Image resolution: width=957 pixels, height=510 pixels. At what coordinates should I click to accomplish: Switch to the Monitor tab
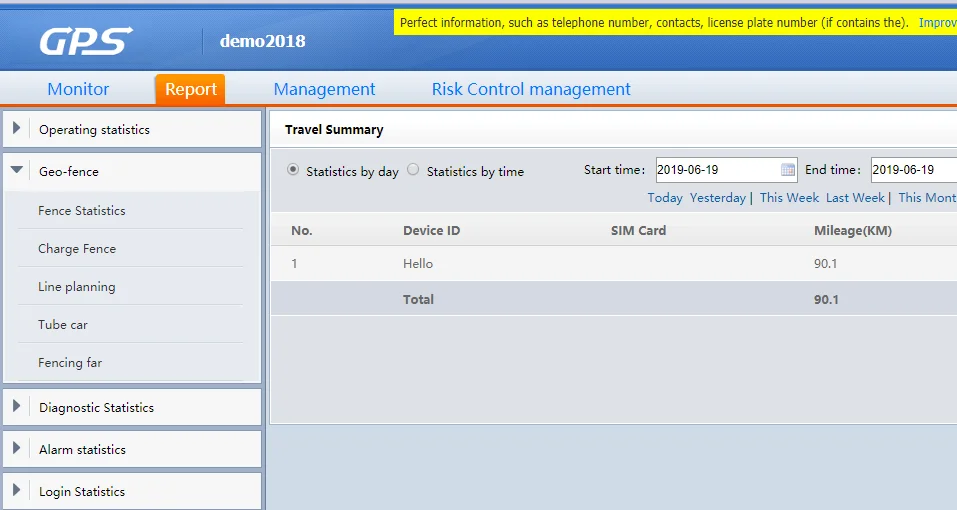(x=78, y=89)
